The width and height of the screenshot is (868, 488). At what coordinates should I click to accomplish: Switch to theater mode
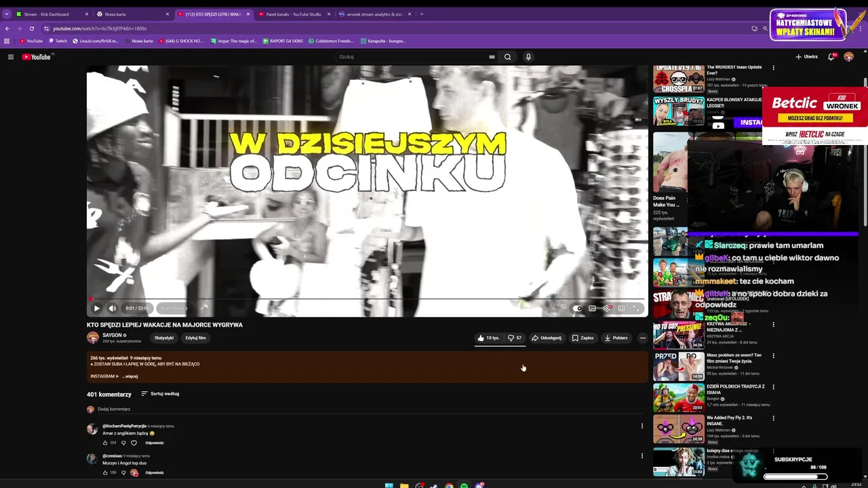pos(621,308)
